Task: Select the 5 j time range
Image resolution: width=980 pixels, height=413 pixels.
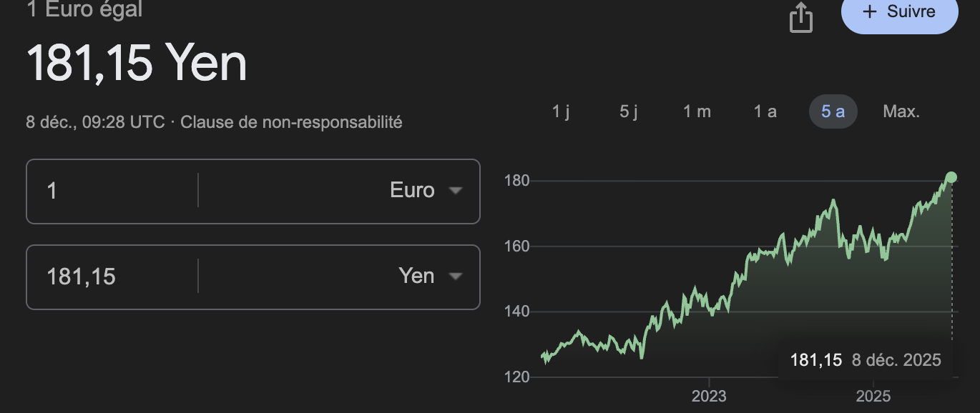Action: (628, 111)
